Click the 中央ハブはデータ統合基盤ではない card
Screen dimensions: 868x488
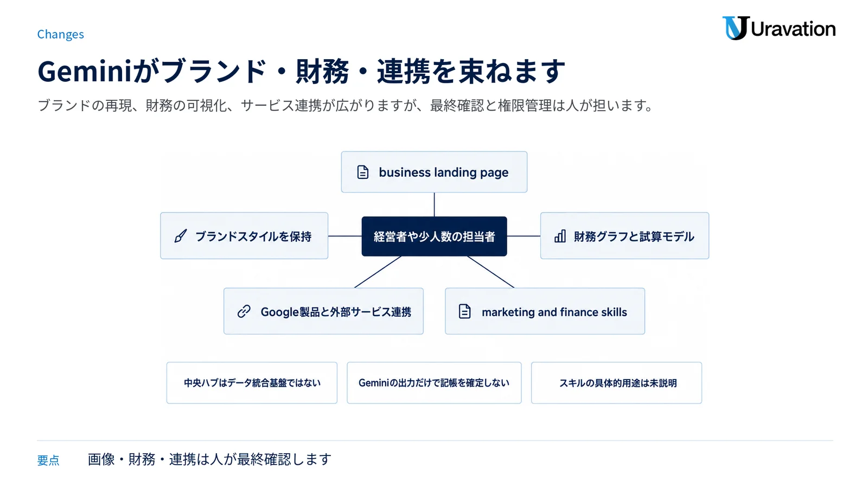(252, 383)
